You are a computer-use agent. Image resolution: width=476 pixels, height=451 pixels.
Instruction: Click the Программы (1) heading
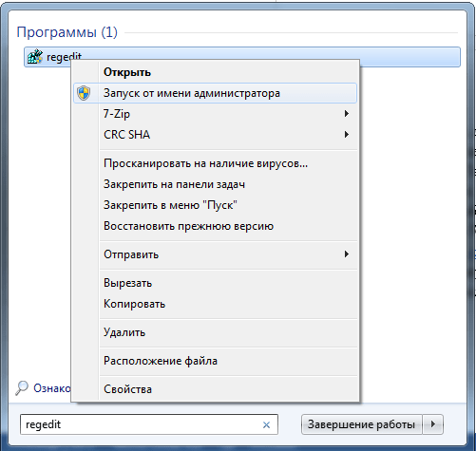click(67, 32)
